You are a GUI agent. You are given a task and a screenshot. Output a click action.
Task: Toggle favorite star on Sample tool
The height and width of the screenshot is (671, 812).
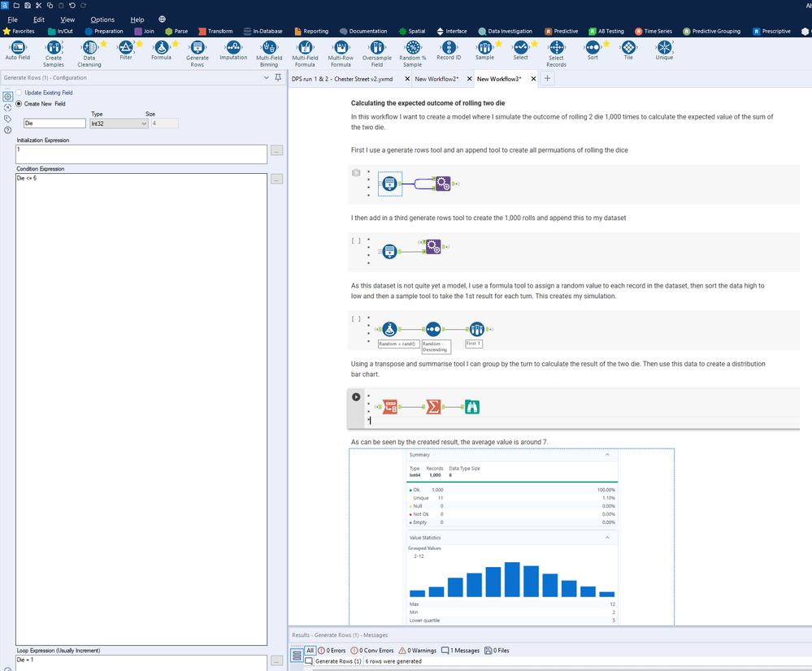pyautogui.click(x=499, y=44)
